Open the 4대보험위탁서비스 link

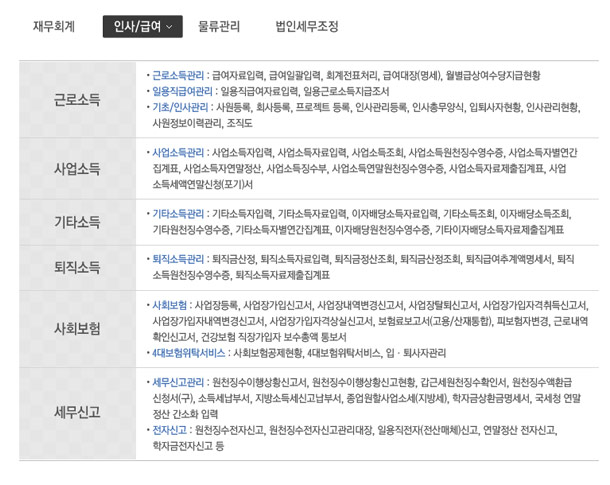[x=189, y=353]
